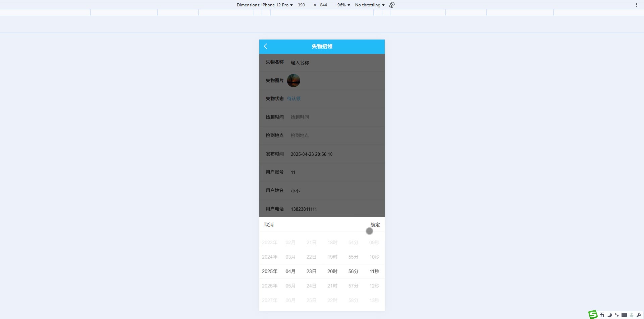Select 06月 in the month column
The width and height of the screenshot is (644, 319).
[290, 300]
